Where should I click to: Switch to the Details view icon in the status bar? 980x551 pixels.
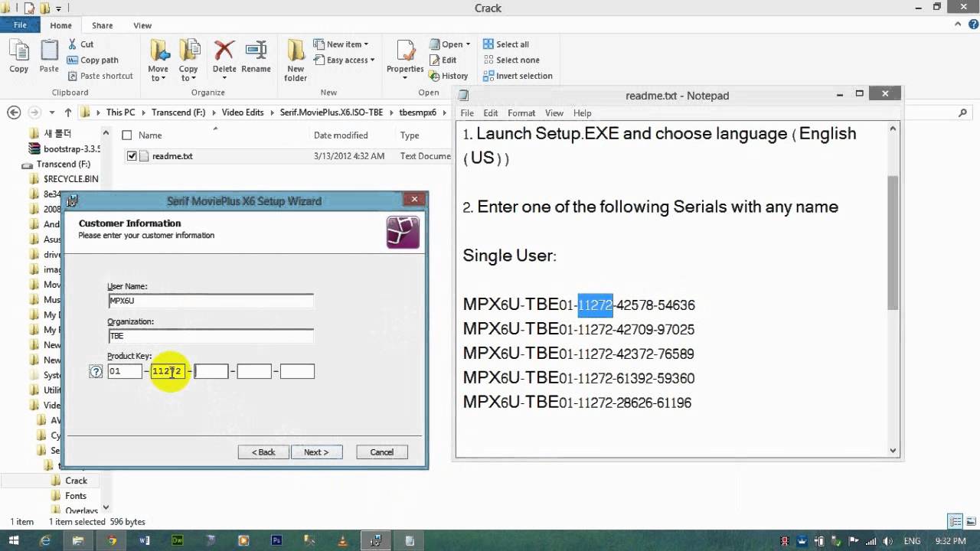955,522
